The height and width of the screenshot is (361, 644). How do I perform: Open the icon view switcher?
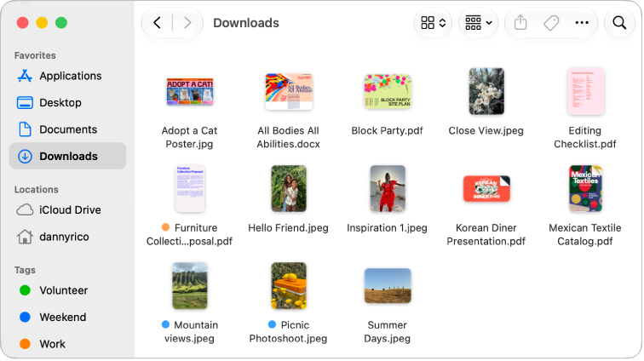coord(434,23)
